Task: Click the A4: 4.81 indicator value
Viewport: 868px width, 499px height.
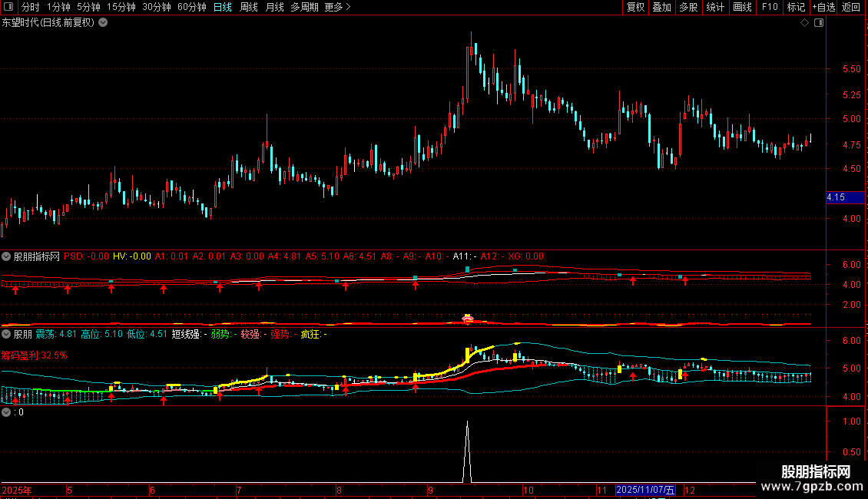Action: click(284, 256)
